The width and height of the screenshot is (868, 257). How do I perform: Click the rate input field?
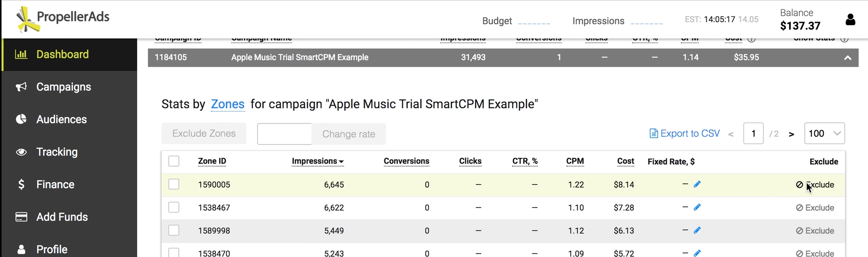click(x=284, y=134)
